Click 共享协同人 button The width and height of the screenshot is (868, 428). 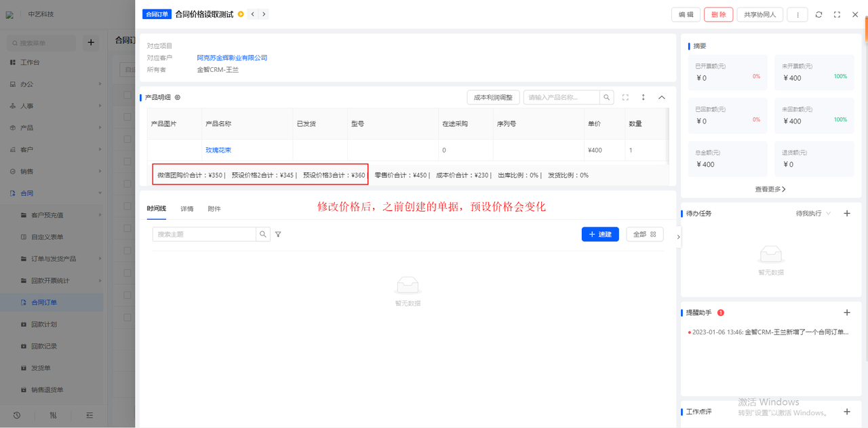click(760, 14)
